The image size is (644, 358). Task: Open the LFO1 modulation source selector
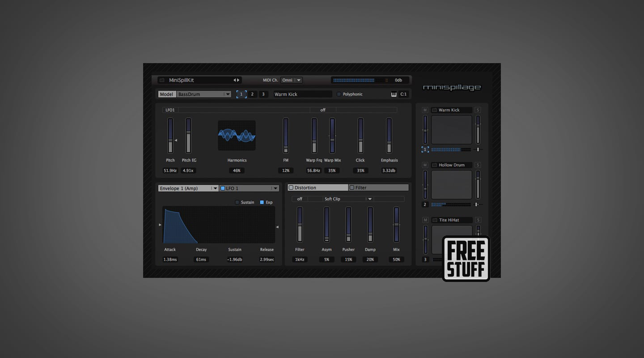pos(170,110)
